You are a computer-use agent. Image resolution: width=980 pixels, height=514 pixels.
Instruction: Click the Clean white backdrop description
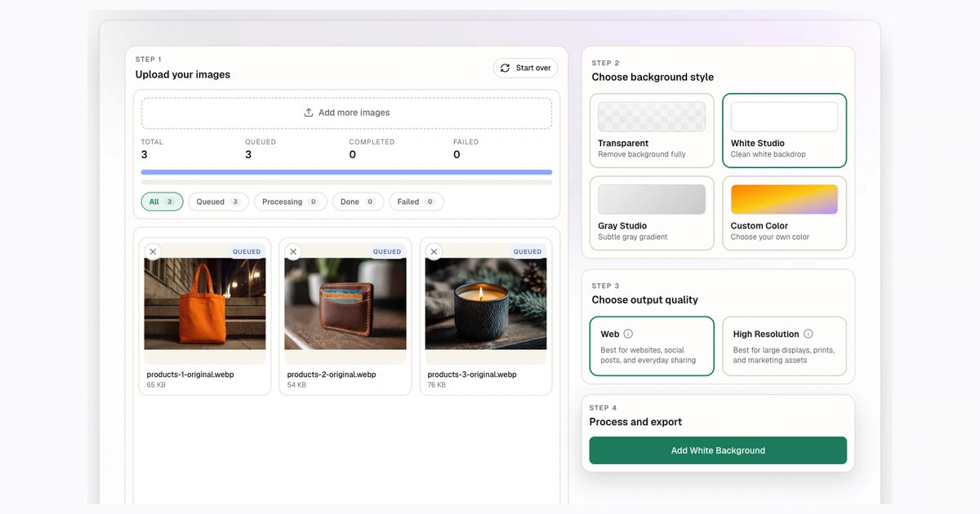tap(768, 154)
